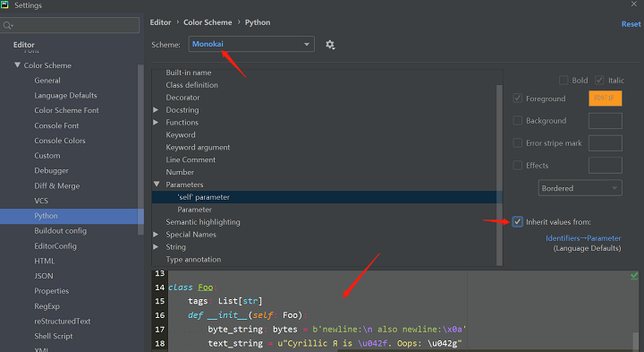Click the orange Foreground color swatch
The width and height of the screenshot is (644, 352).
[x=605, y=99]
